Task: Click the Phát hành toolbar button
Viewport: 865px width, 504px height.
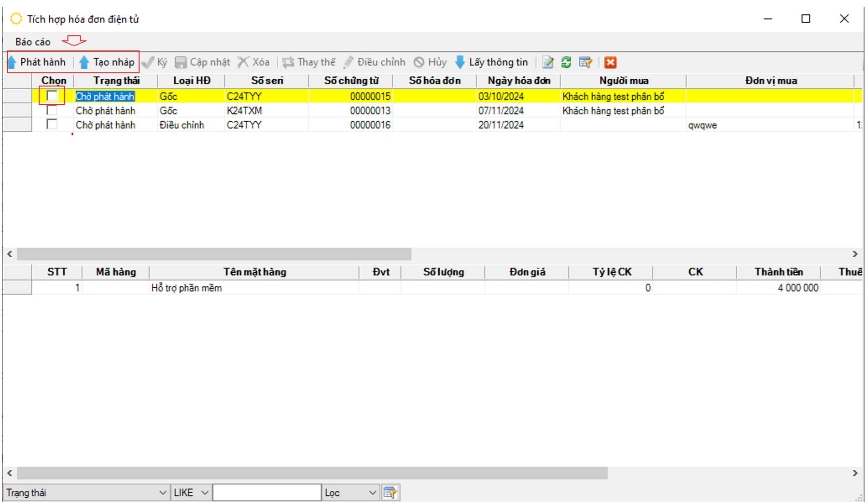Action: (x=38, y=62)
